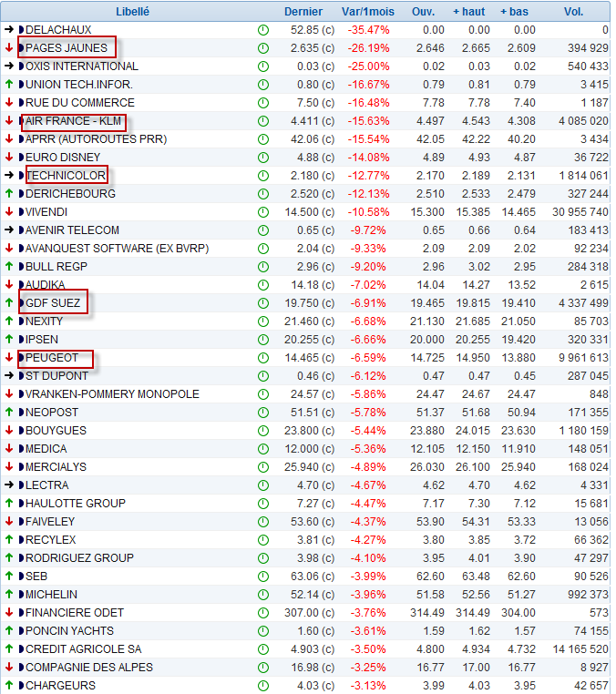Viewport: 616px width, 694px height.
Task: Expand the triangle marker before CREDIT AGRICOLE SA
Action: (21, 649)
